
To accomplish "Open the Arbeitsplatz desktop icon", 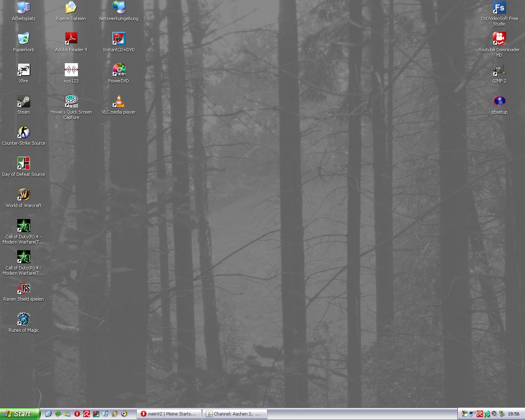I will [23, 11].
